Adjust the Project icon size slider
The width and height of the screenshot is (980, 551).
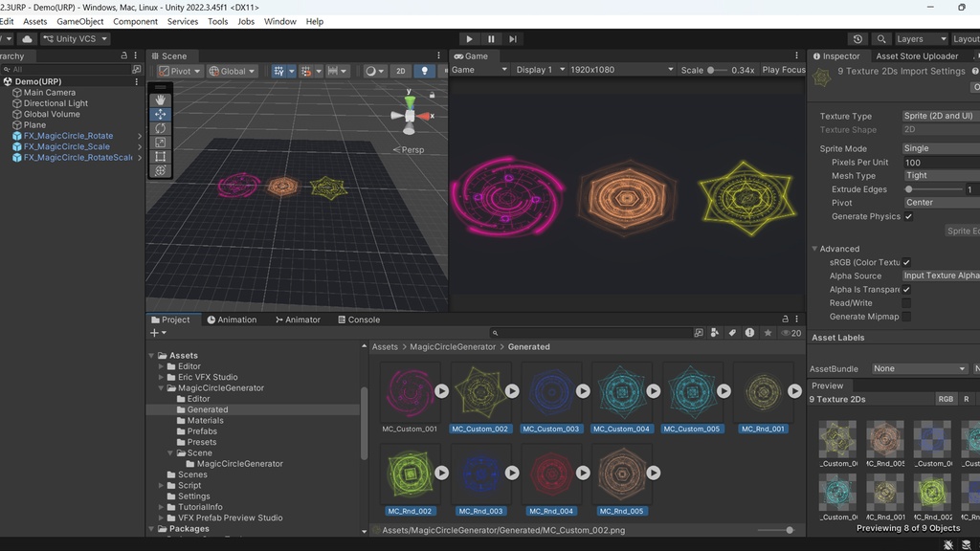(x=775, y=530)
